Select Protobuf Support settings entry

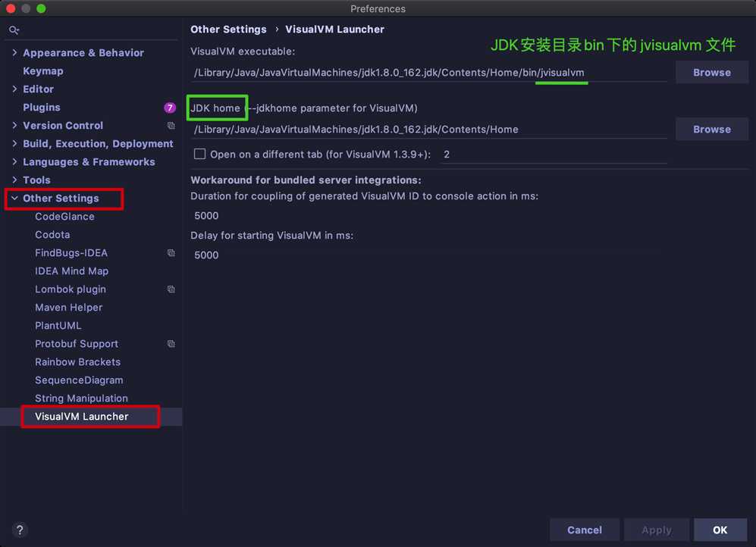click(x=77, y=344)
